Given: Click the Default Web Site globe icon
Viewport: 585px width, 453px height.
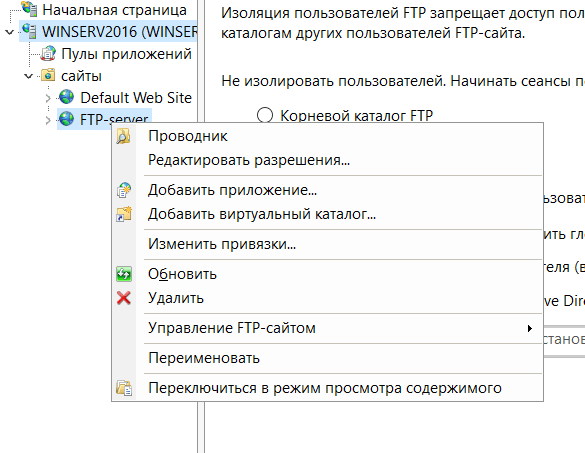Looking at the screenshot, I should tap(66, 97).
